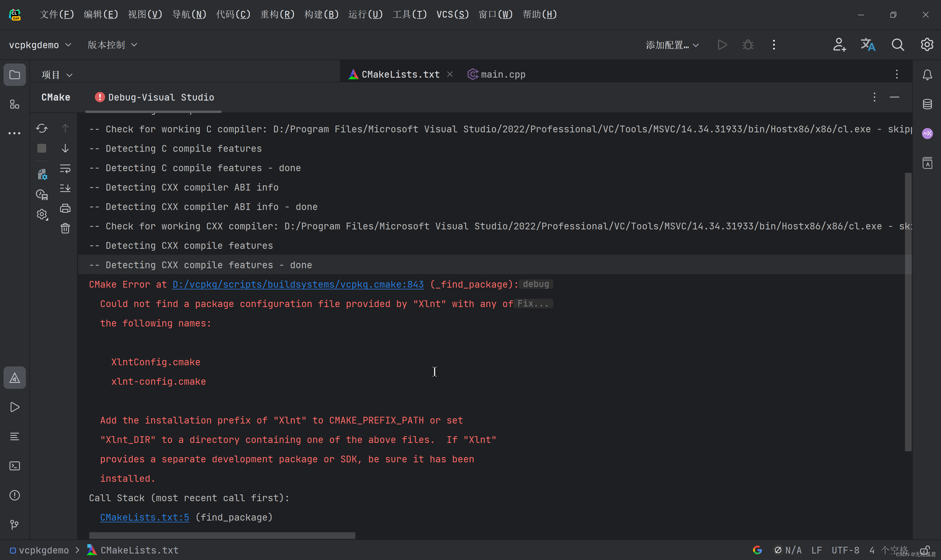941x560 pixels.
Task: Open the Terminal tool window
Action: [x=15, y=466]
